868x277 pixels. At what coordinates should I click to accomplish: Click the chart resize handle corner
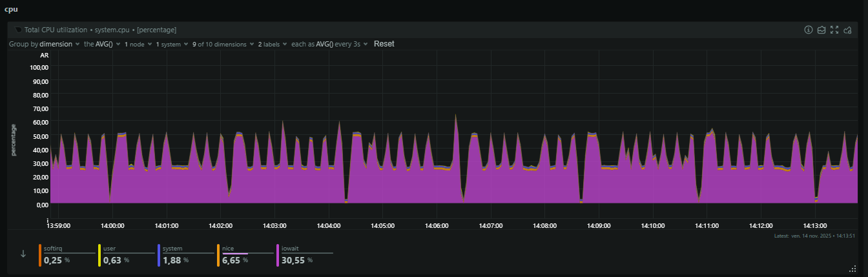coord(852,269)
